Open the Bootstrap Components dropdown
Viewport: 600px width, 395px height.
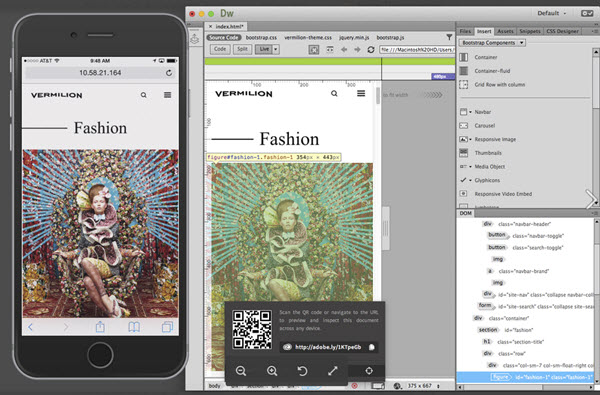coord(492,43)
